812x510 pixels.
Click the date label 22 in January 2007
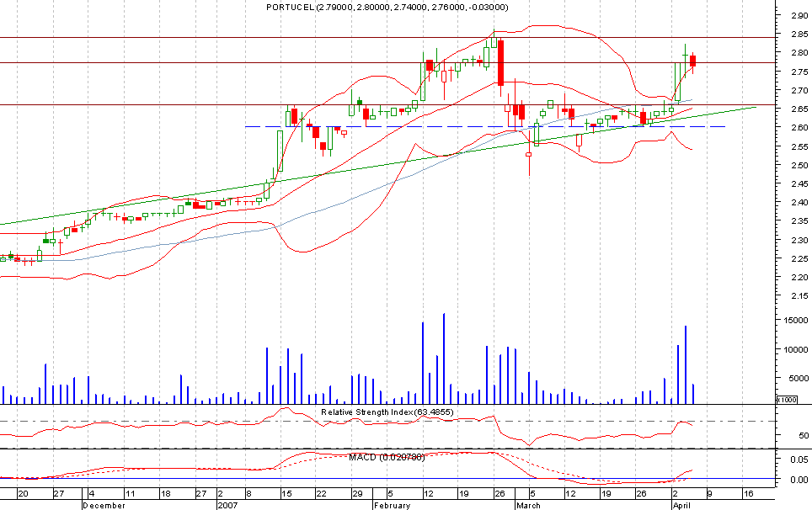click(x=322, y=493)
